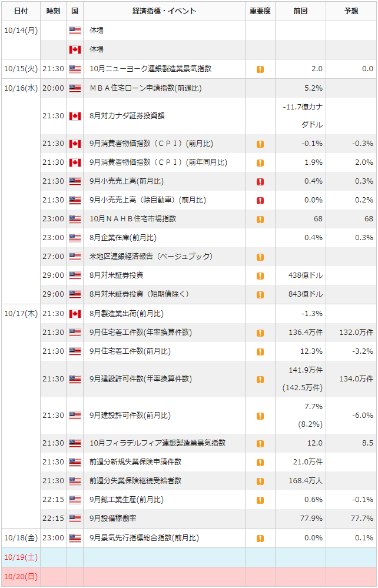Click the orange importance icon for ベージュブック row
The width and height of the screenshot is (378, 588).
point(260,257)
